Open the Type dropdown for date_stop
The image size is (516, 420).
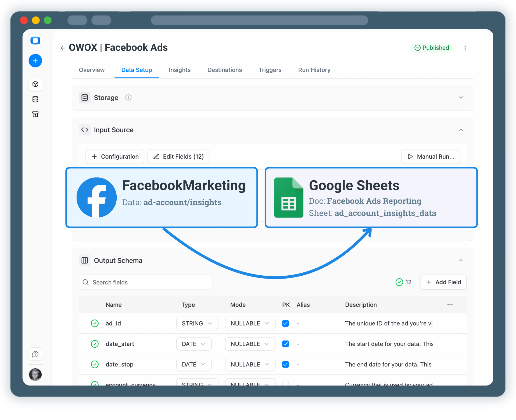click(194, 364)
